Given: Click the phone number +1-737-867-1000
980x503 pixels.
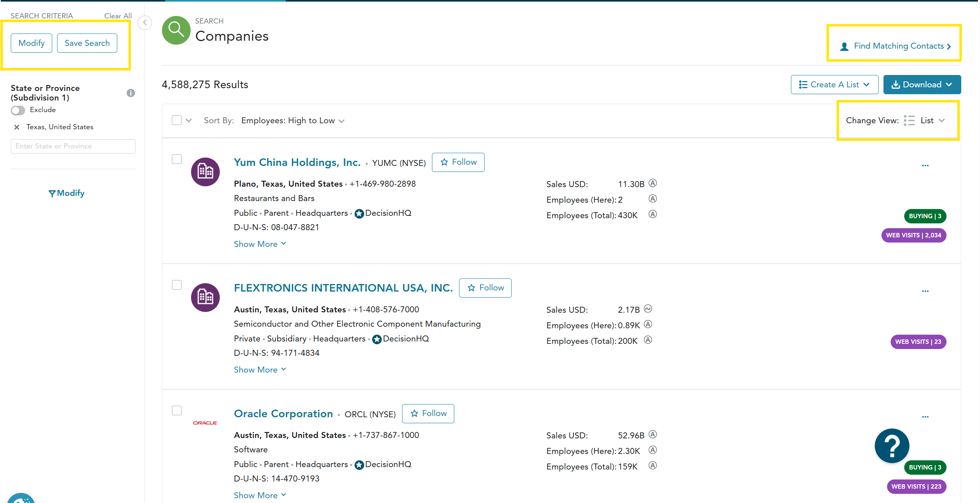Looking at the screenshot, I should coord(386,435).
